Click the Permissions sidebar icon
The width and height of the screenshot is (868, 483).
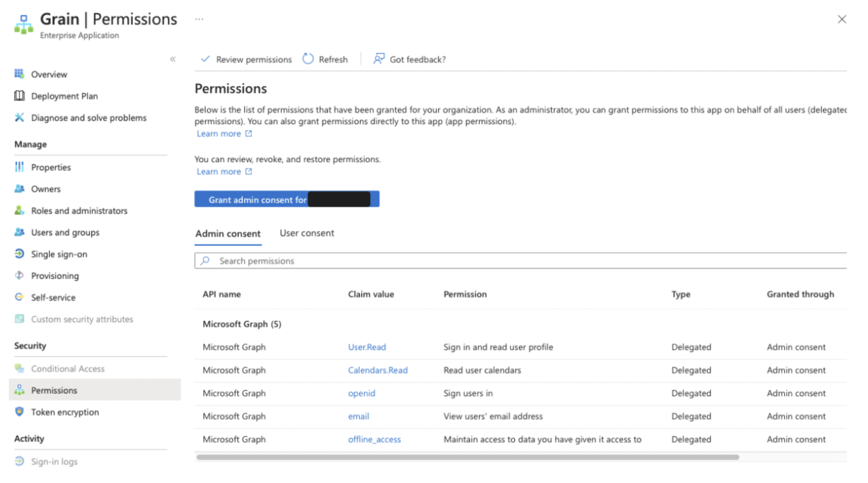click(x=19, y=390)
